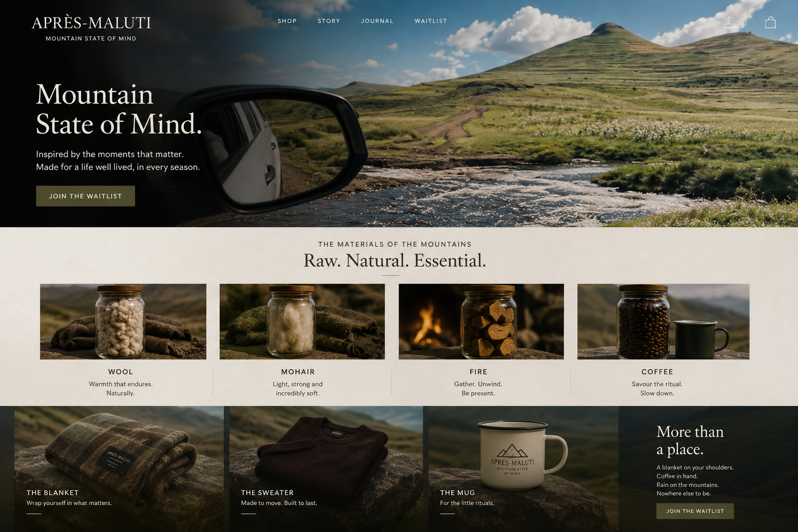Image resolution: width=798 pixels, height=532 pixels.
Task: Click 'Nowhere else to be.' line
Action: click(683, 494)
